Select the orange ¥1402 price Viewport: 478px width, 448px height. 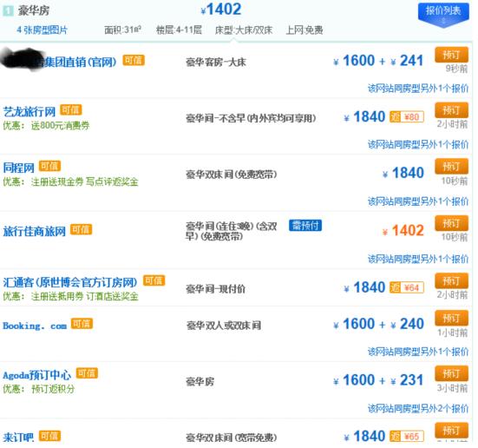coord(403,230)
